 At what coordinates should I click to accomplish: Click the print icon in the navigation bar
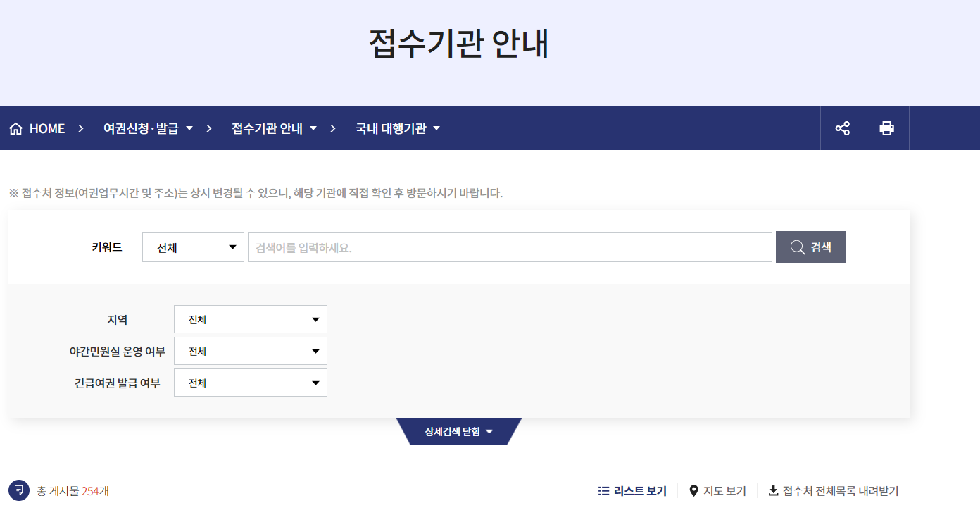click(887, 128)
